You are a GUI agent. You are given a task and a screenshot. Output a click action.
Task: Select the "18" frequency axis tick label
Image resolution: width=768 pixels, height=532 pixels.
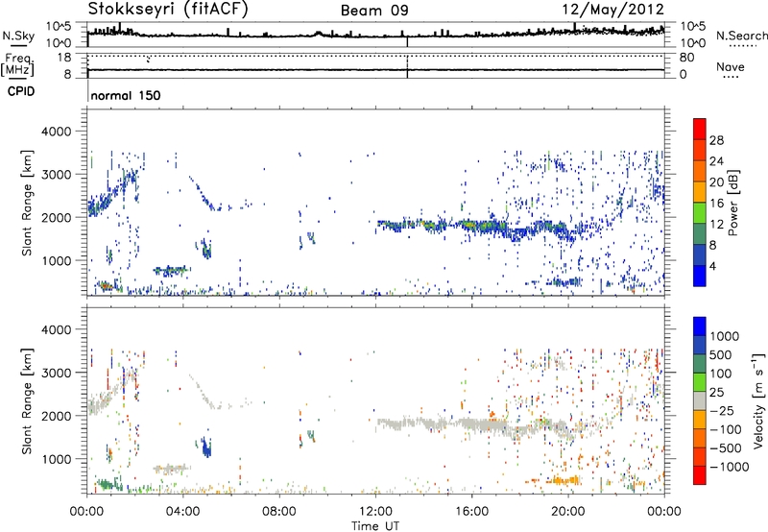click(x=64, y=58)
